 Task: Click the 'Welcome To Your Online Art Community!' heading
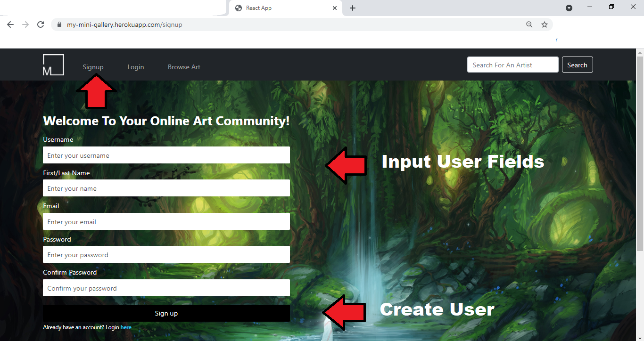tap(166, 121)
